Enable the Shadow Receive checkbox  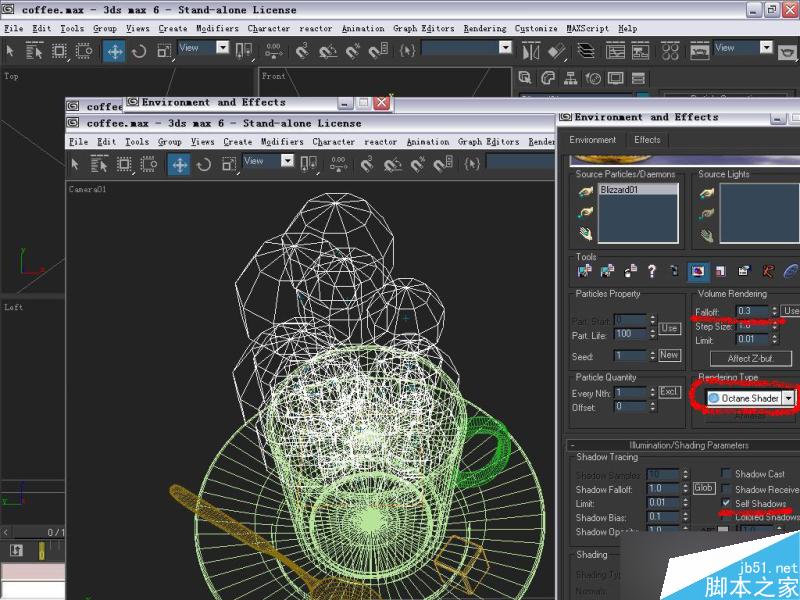726,489
